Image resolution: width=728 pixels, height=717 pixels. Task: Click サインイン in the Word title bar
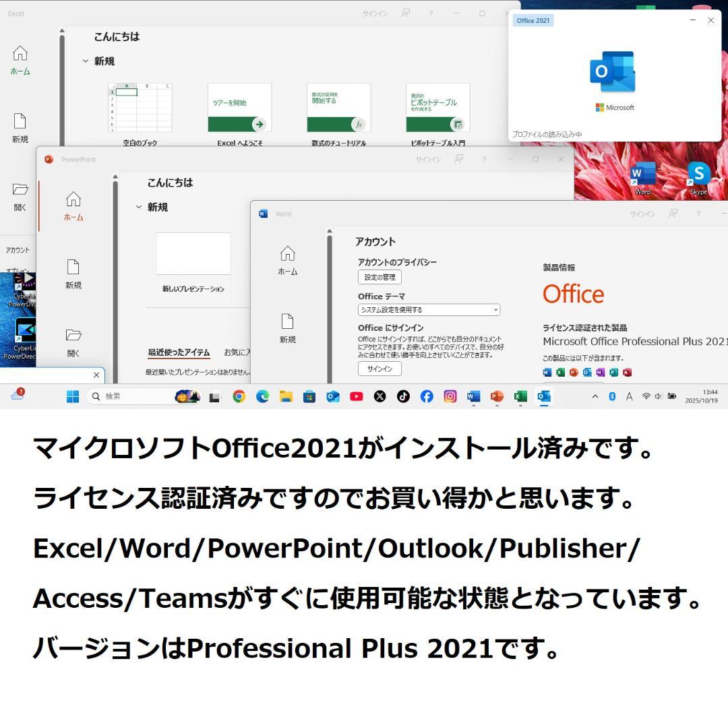[x=642, y=214]
